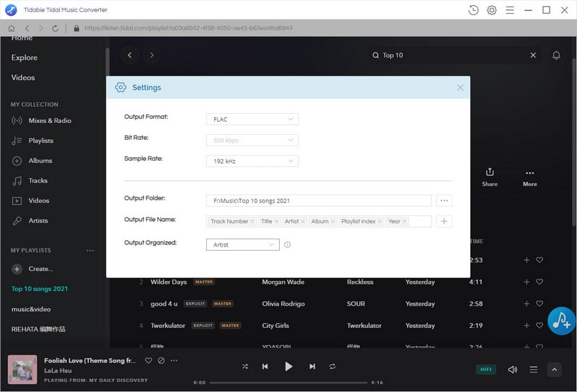Go forward with Tidal's round forward arrow
This screenshot has height=392, width=577.
click(151, 55)
